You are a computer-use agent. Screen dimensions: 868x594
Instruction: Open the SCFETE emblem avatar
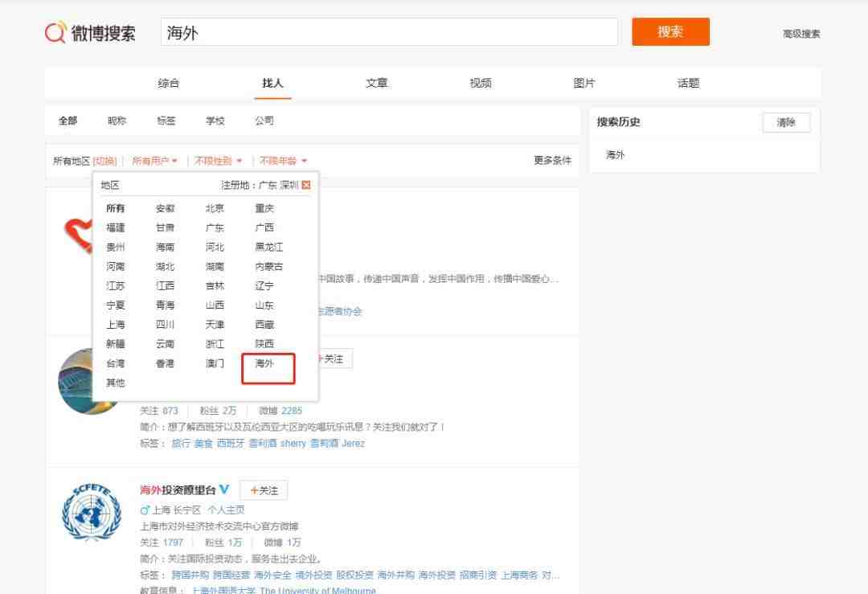point(92,512)
